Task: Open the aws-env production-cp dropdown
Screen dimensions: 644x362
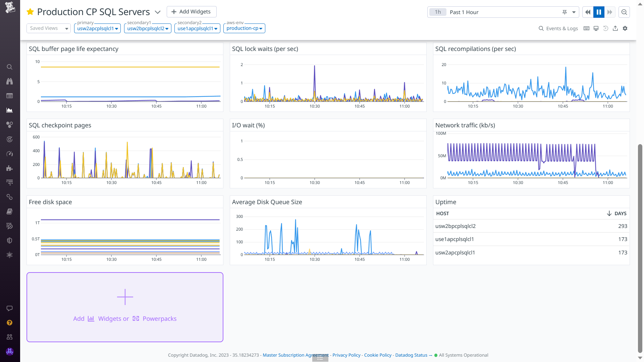Action: point(244,28)
